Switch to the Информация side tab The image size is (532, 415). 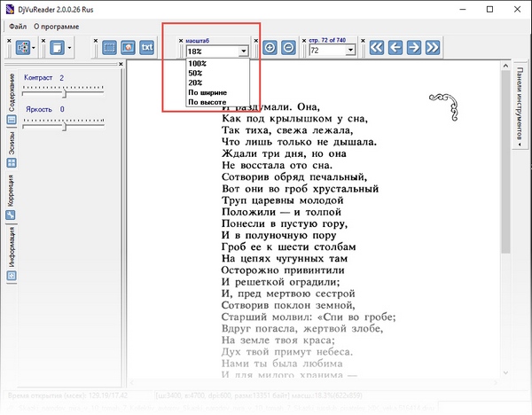coord(12,253)
